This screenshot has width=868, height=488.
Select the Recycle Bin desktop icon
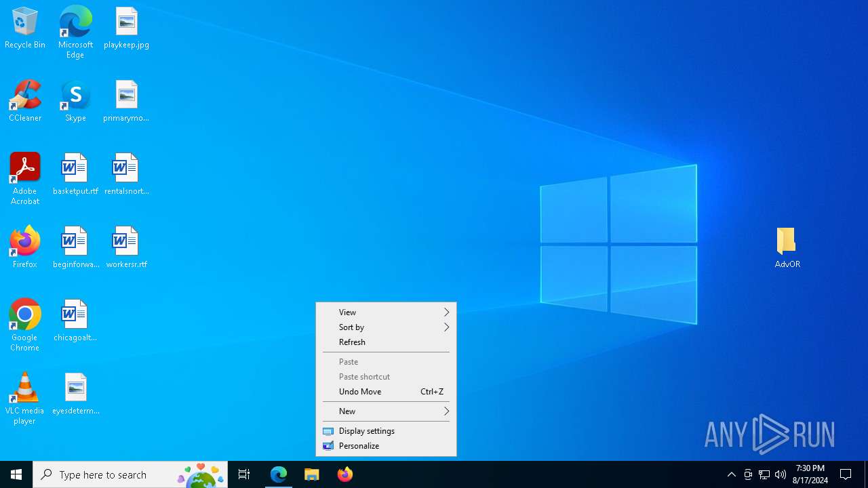click(25, 28)
